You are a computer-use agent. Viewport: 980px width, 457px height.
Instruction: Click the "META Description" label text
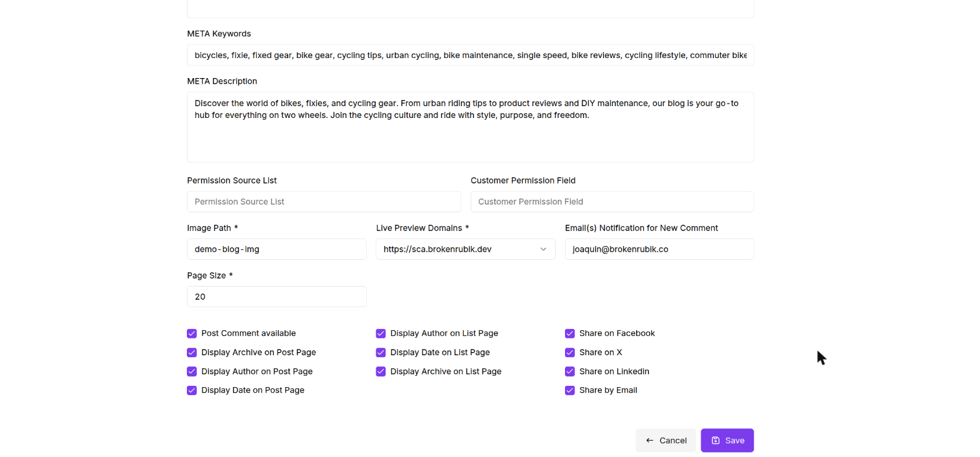(222, 81)
